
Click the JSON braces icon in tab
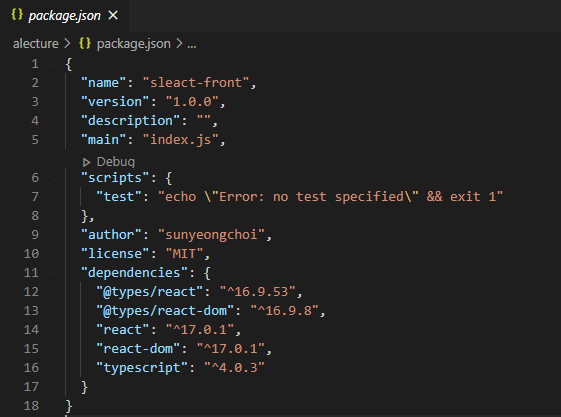click(17, 15)
